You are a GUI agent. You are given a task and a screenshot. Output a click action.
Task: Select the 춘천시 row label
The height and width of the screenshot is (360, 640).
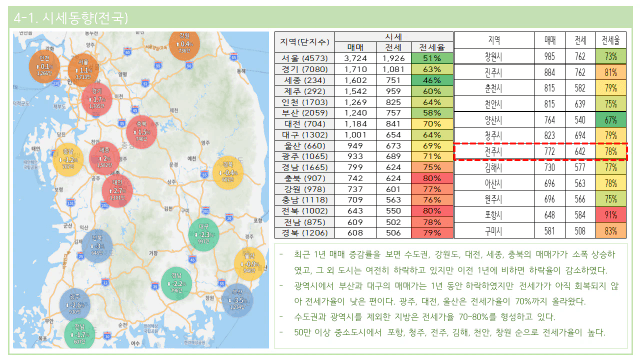pyautogui.click(x=494, y=88)
